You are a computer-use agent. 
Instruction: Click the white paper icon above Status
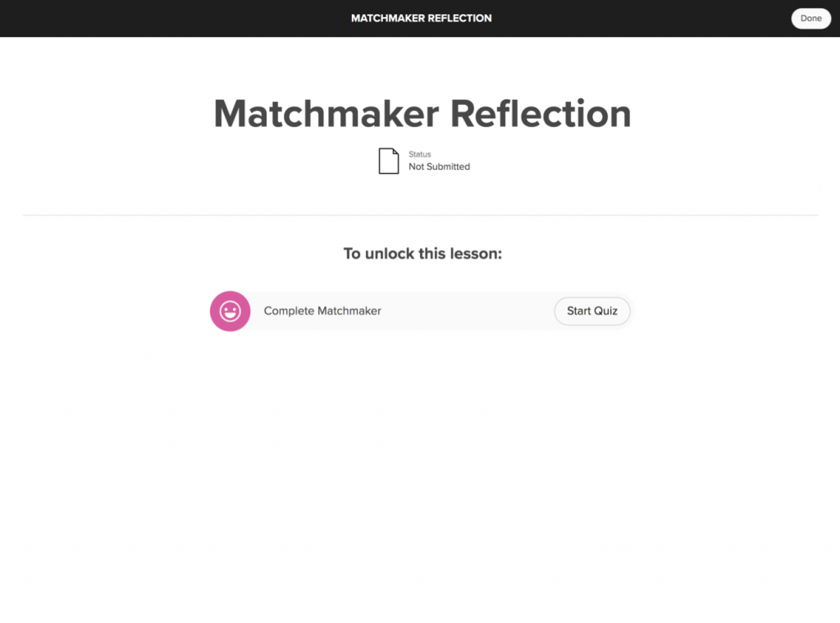[x=389, y=160]
